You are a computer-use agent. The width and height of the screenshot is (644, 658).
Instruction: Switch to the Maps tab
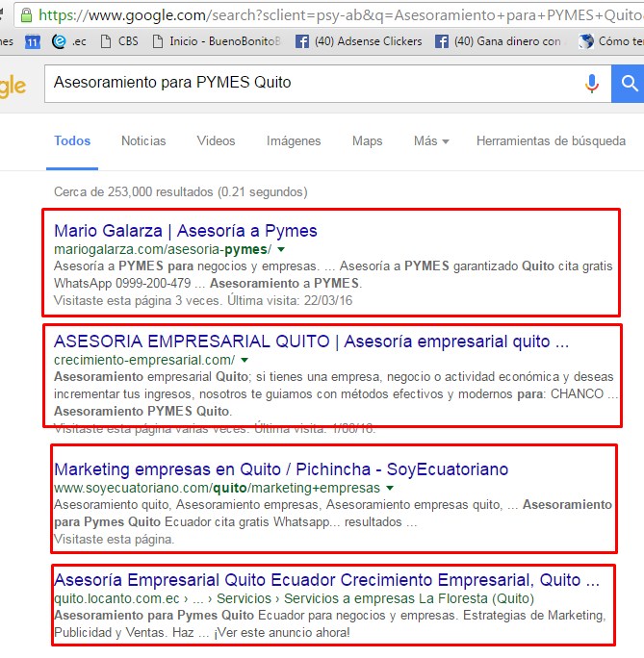pos(367,140)
